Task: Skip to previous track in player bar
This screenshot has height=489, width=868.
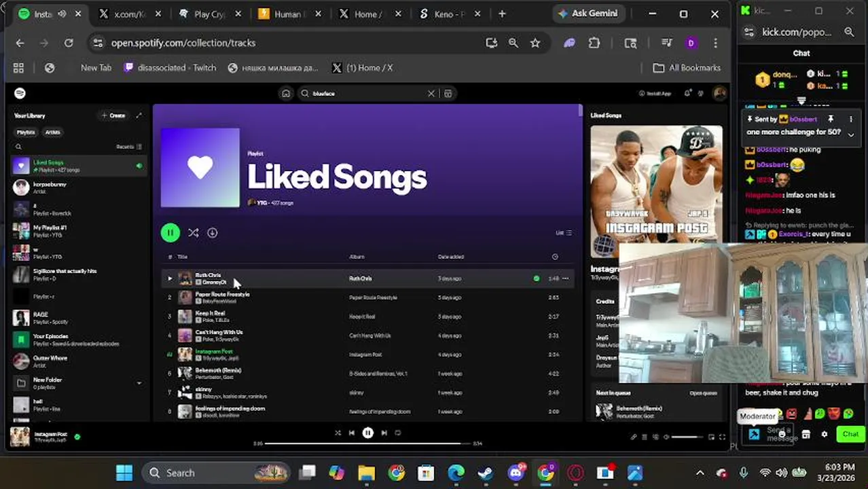Action: (352, 433)
